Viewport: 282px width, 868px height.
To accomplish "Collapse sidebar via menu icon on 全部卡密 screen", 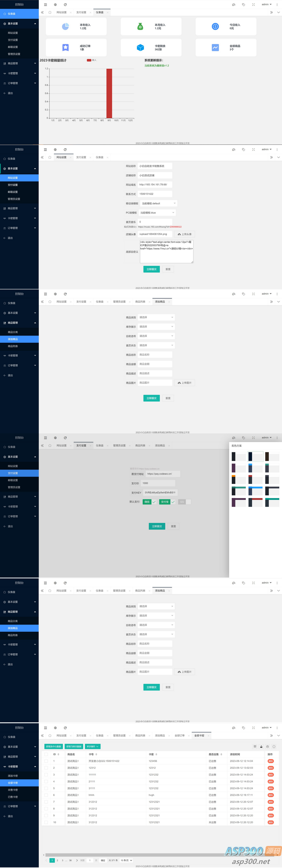I will [x=46, y=727].
